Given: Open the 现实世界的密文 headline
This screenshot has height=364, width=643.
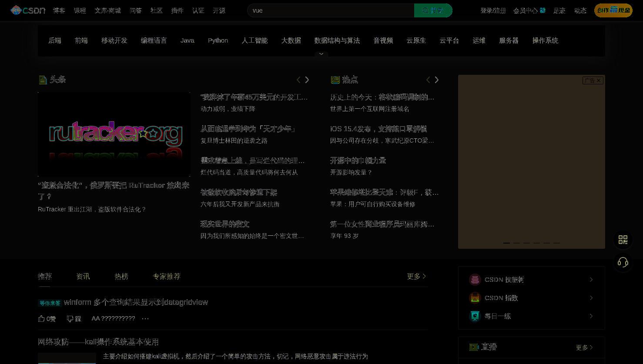Looking at the screenshot, I should click(x=225, y=224).
